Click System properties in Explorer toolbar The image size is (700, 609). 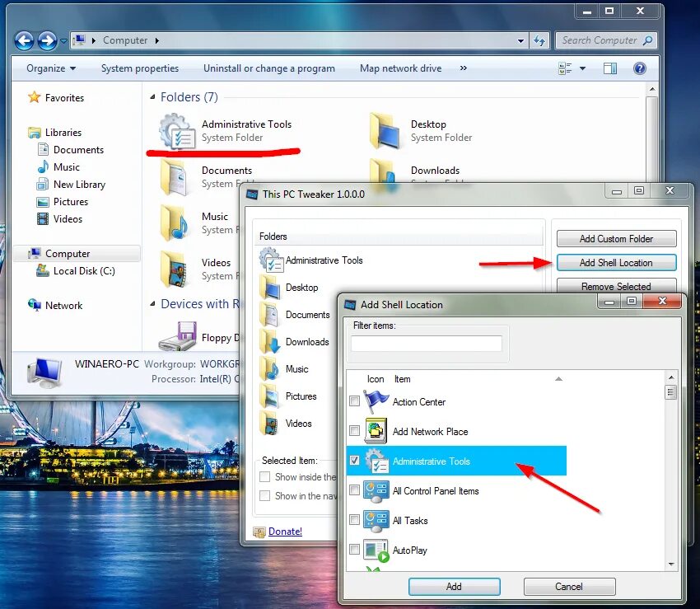140,68
